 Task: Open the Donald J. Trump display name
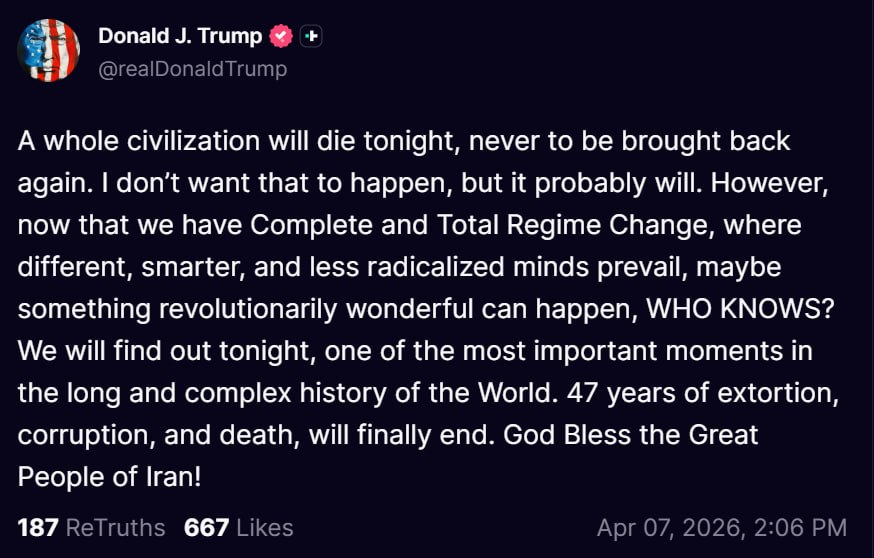pyautogui.click(x=180, y=36)
